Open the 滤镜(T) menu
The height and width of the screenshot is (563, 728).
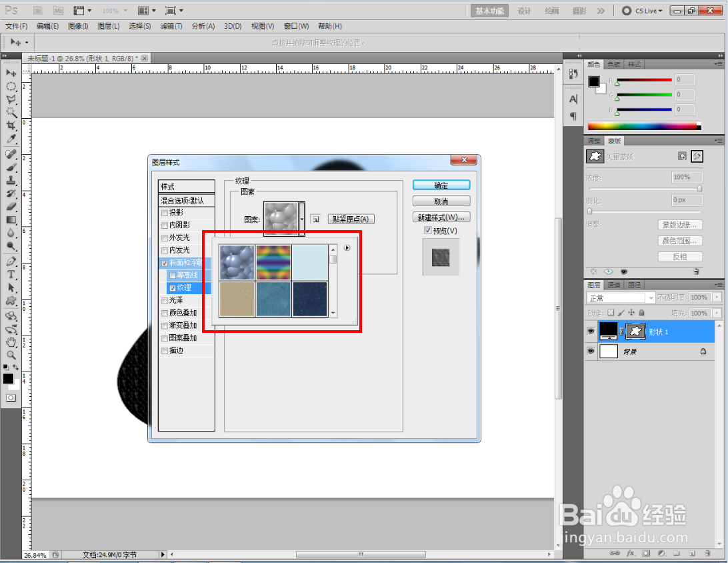coord(171,27)
